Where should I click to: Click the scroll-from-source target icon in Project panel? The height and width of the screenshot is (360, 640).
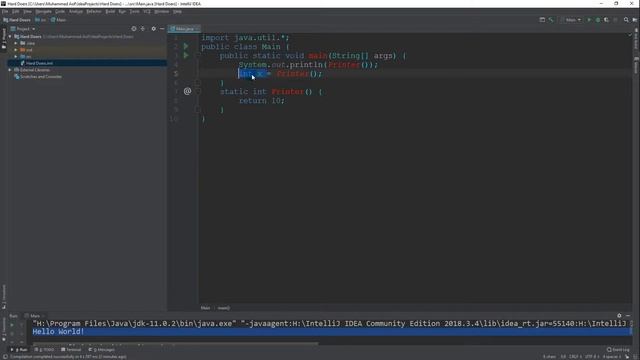[134, 29]
